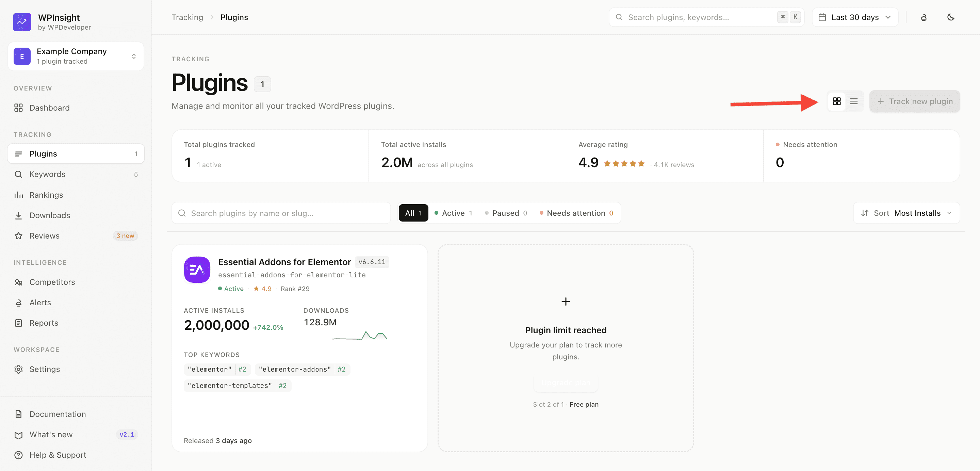Filter by Active plugins
980x471 pixels.
[x=453, y=213]
